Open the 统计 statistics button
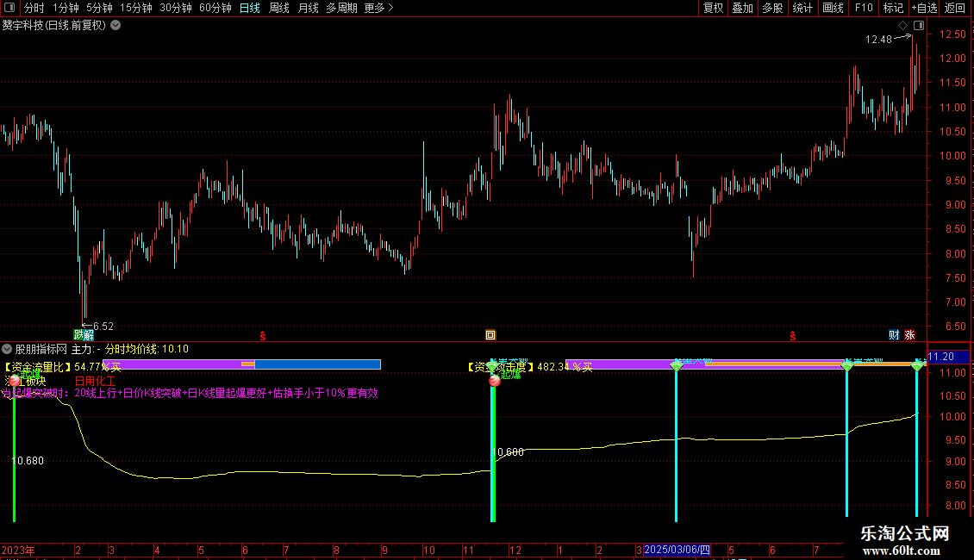Screen dimensions: 974x560 802,8
